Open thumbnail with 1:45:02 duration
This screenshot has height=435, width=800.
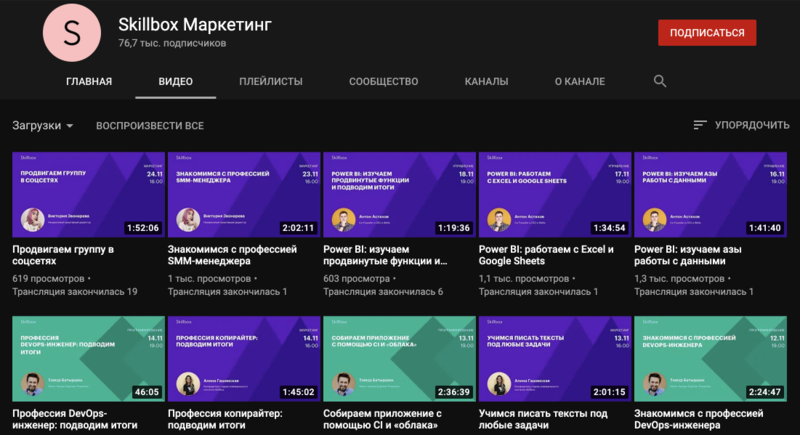[x=244, y=359]
